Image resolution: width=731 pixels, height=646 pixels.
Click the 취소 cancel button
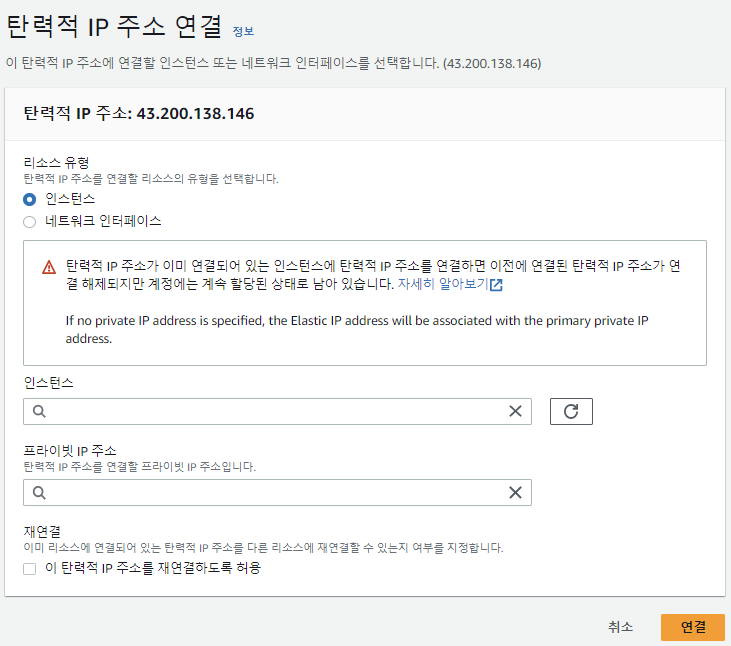click(x=621, y=626)
